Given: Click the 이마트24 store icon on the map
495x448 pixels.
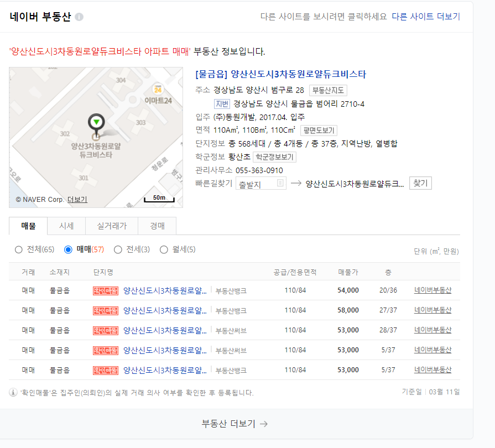Looking at the screenshot, I should coord(158,89).
